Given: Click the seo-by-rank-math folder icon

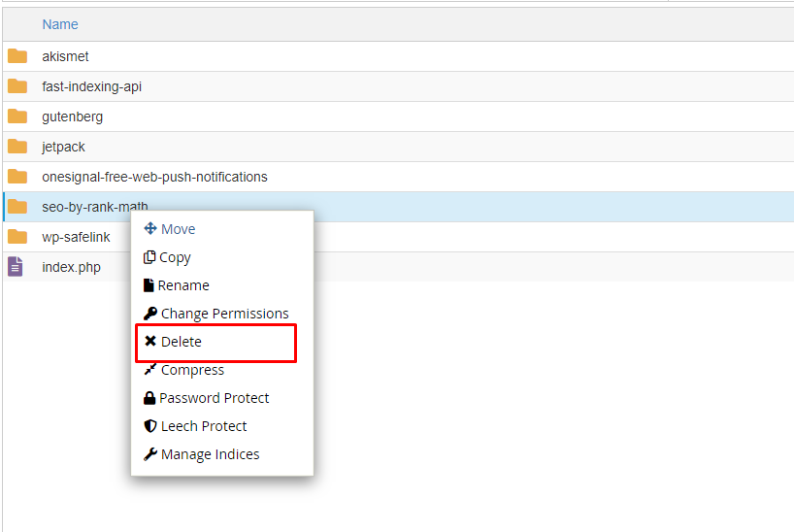Looking at the screenshot, I should 17,207.
